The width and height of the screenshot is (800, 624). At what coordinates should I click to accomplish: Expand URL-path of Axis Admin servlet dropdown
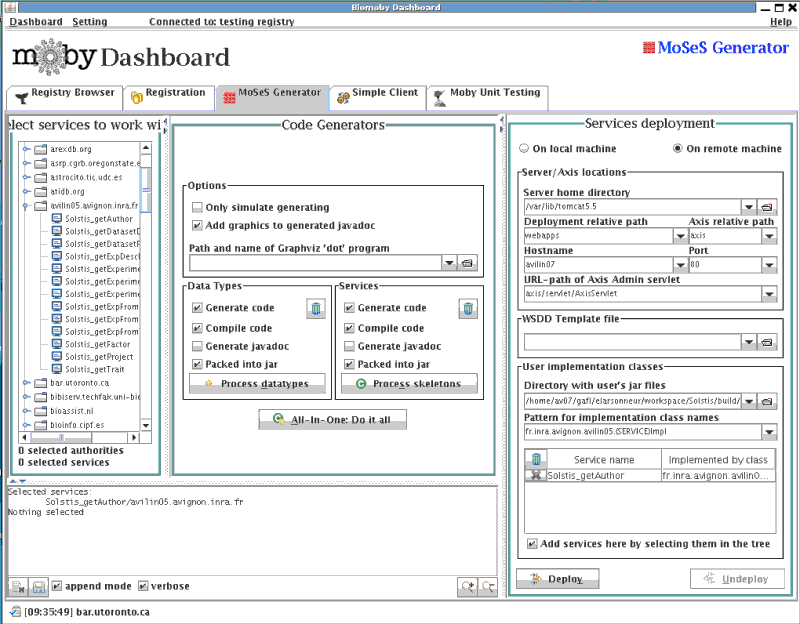(x=768, y=294)
